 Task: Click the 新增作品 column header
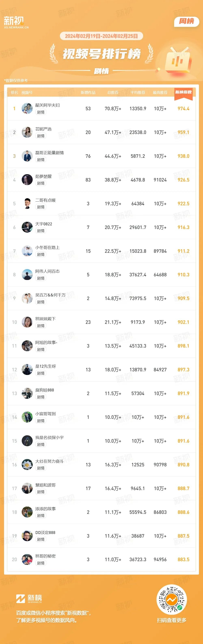pos(88,93)
